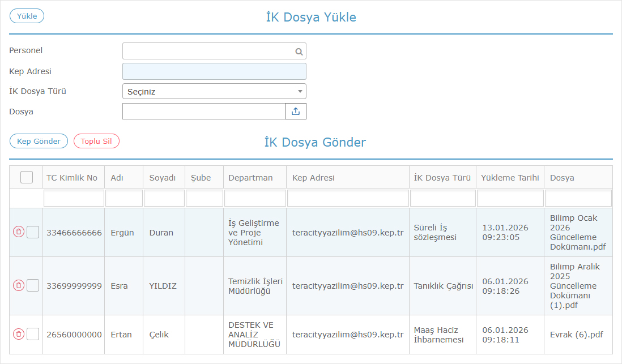This screenshot has width=622, height=364.
Task: Tick the checkbox for Ertan Çelik's row
Action: [33, 335]
